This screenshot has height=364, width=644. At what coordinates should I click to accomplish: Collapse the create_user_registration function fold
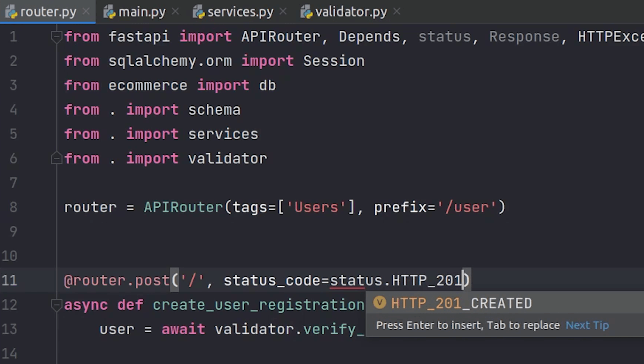56,305
